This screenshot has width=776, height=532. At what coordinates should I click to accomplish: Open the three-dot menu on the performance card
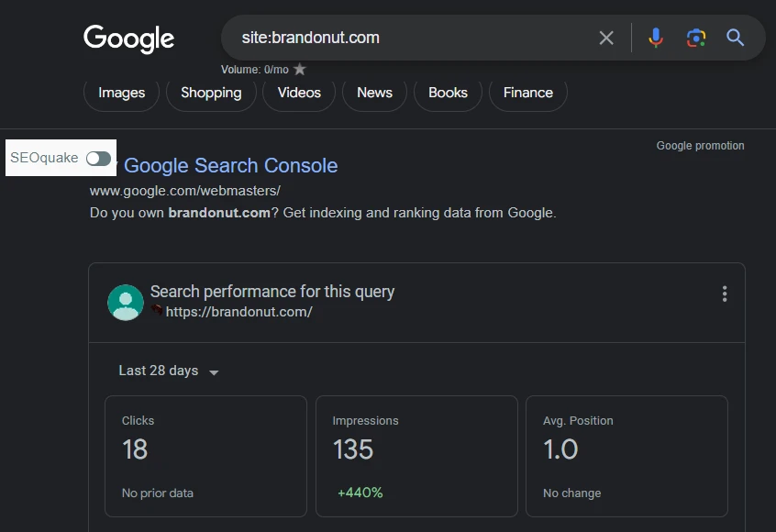pos(724,294)
